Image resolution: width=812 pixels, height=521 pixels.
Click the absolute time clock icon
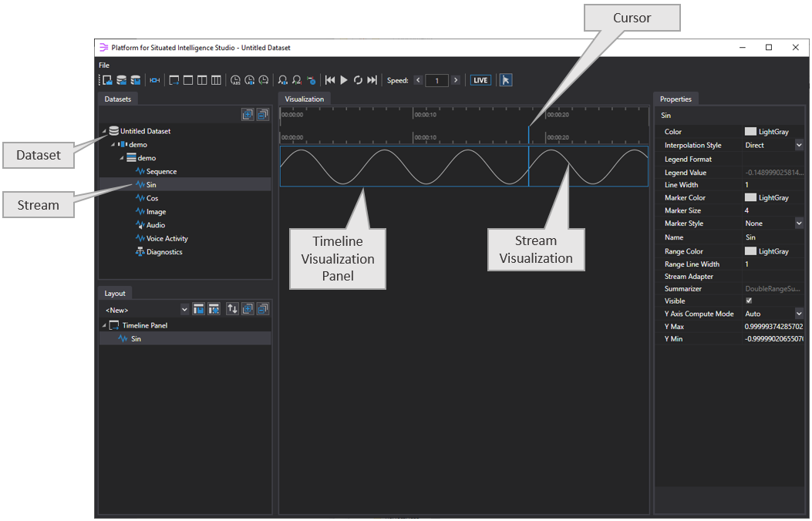click(235, 79)
